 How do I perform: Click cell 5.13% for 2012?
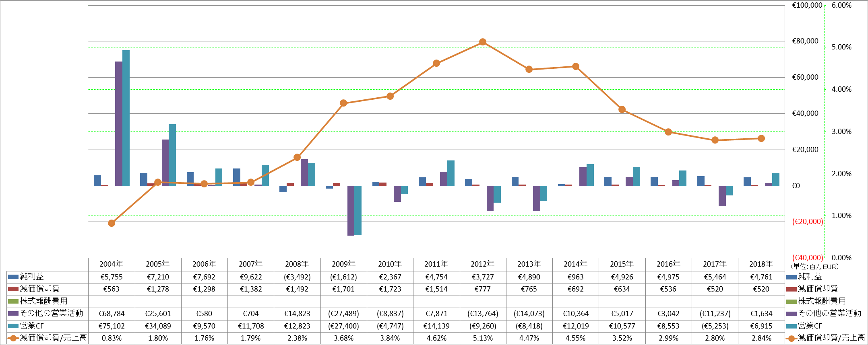483,338
